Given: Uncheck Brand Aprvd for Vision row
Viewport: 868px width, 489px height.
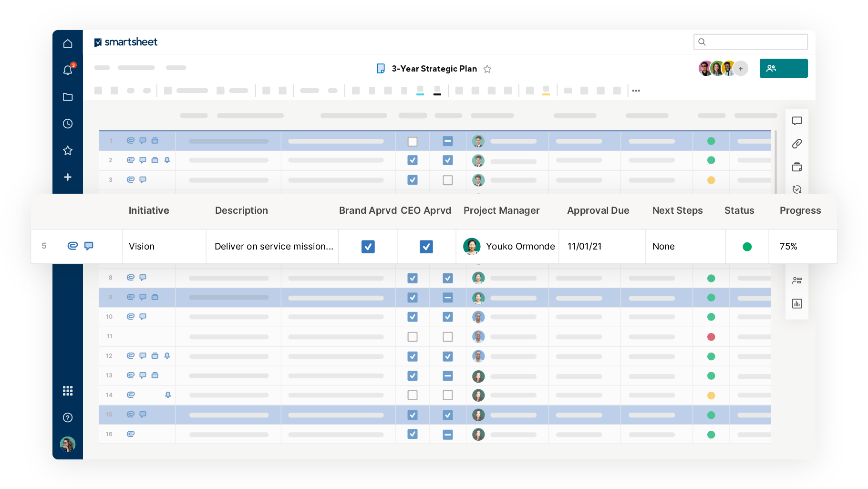Looking at the screenshot, I should 368,247.
